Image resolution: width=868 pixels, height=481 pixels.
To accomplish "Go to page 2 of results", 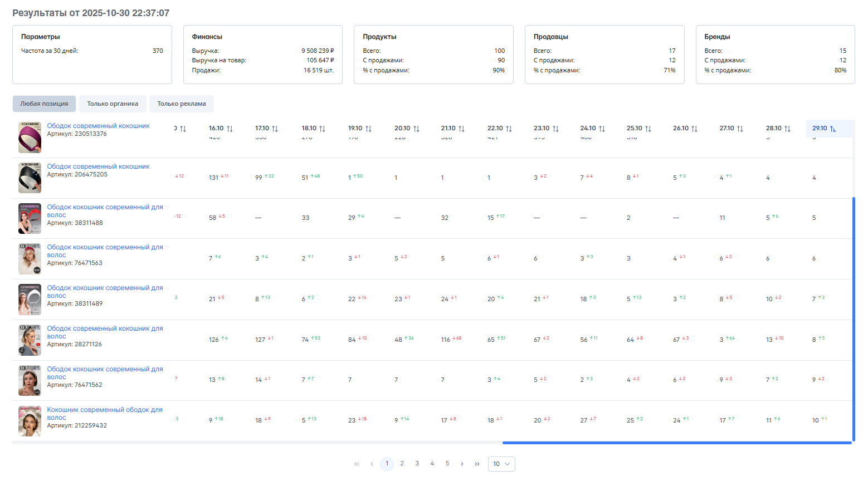I will point(402,463).
